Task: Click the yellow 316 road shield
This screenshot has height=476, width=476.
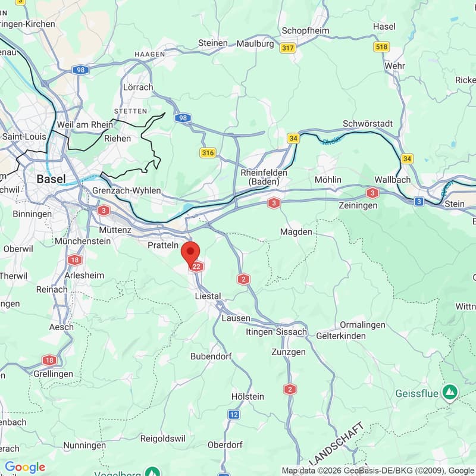Action: point(208,152)
